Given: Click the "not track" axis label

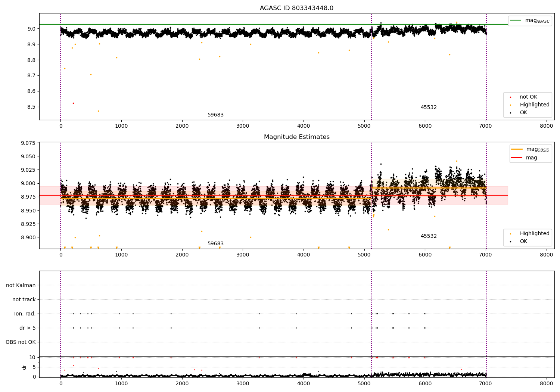Looking at the screenshot, I should [x=24, y=299].
